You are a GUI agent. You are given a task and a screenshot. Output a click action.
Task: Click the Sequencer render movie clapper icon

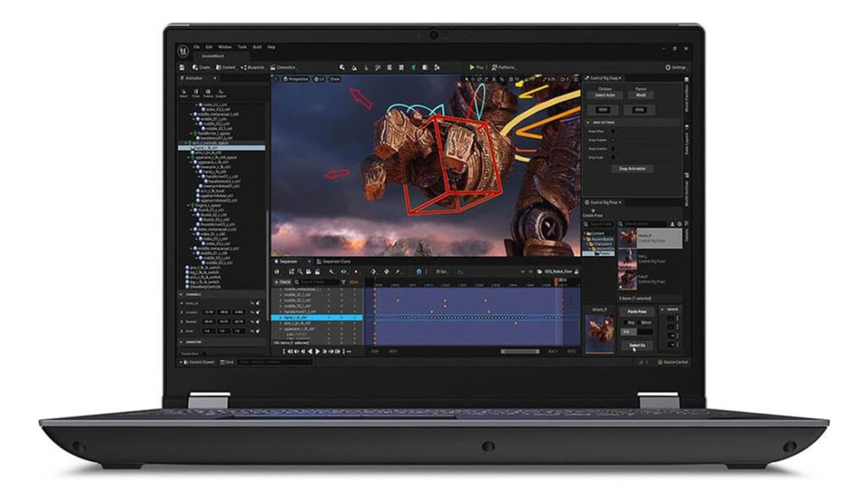tap(317, 271)
